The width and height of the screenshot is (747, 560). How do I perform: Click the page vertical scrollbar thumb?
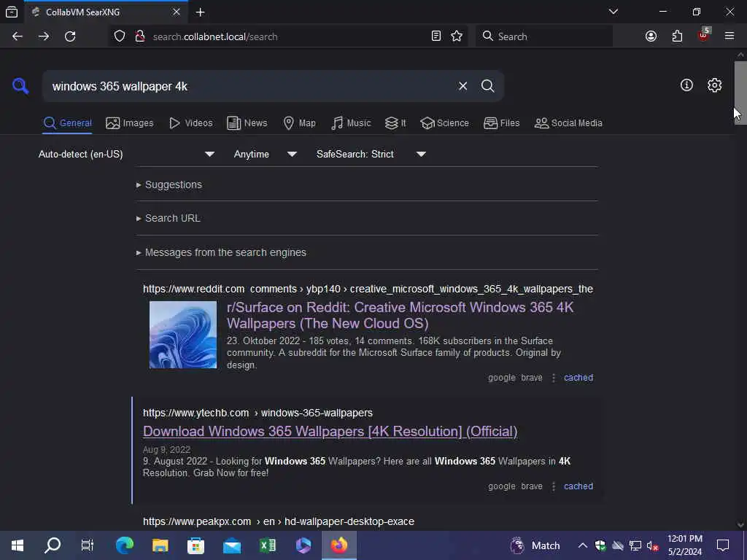pos(740,93)
